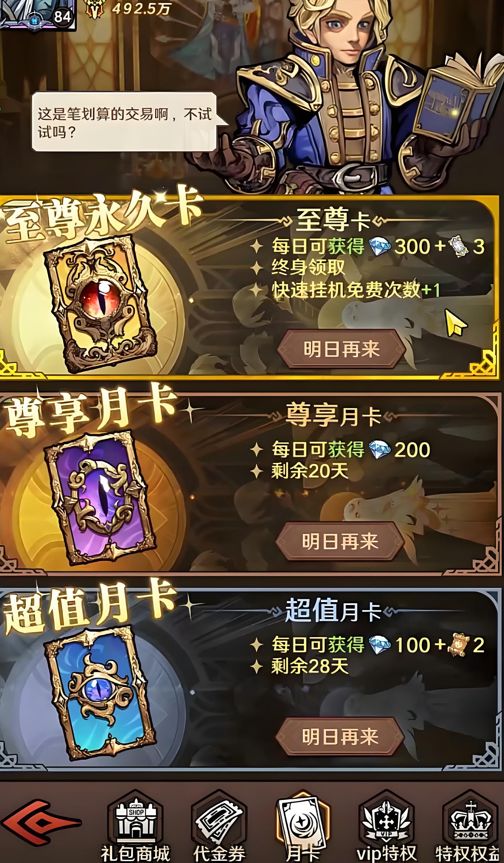The image size is (504, 863).
Task: Tap the 492.5万 power rating badge
Action: tap(128, 8)
